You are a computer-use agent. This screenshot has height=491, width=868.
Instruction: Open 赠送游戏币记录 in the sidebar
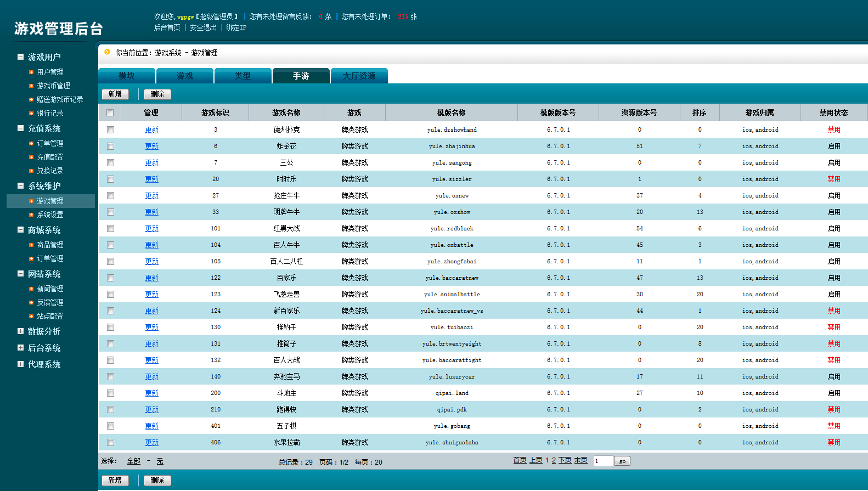60,99
